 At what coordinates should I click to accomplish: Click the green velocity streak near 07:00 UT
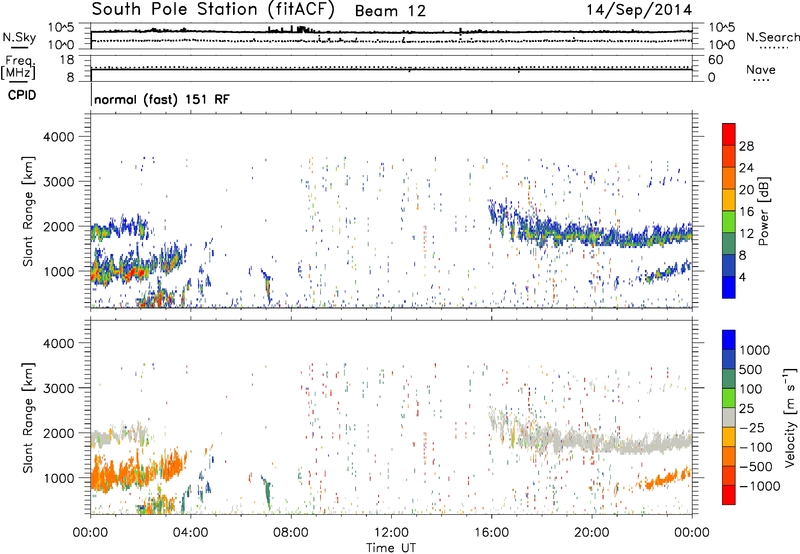pos(266,491)
